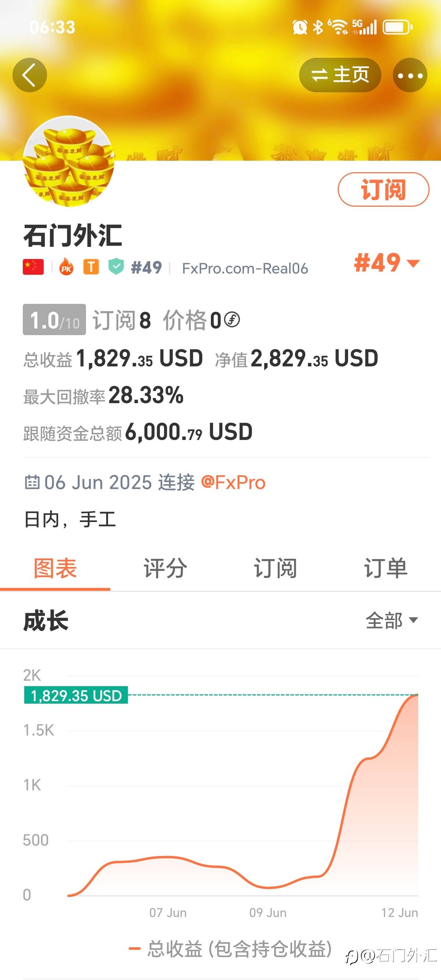Tap the gold ingots profile avatar
Image resolution: width=441 pixels, height=980 pixels.
click(68, 161)
